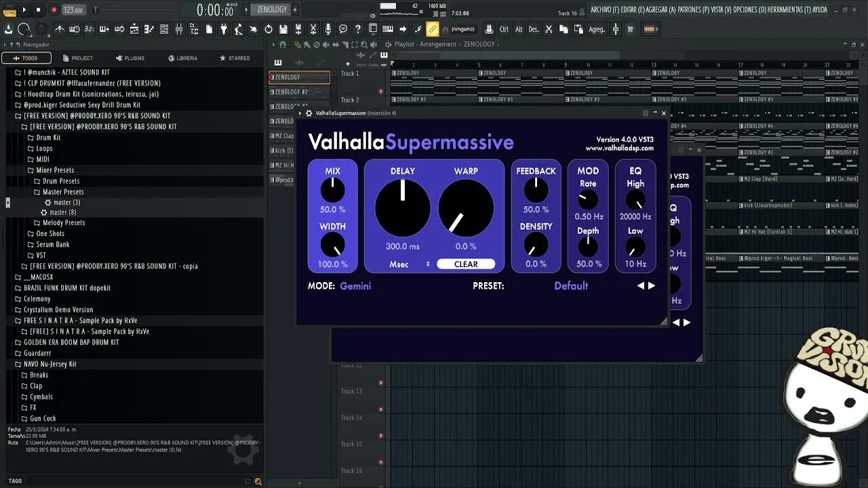This screenshot has width=868, height=488.
Task: Click the next preset right arrow in Supermassive
Action: (652, 286)
